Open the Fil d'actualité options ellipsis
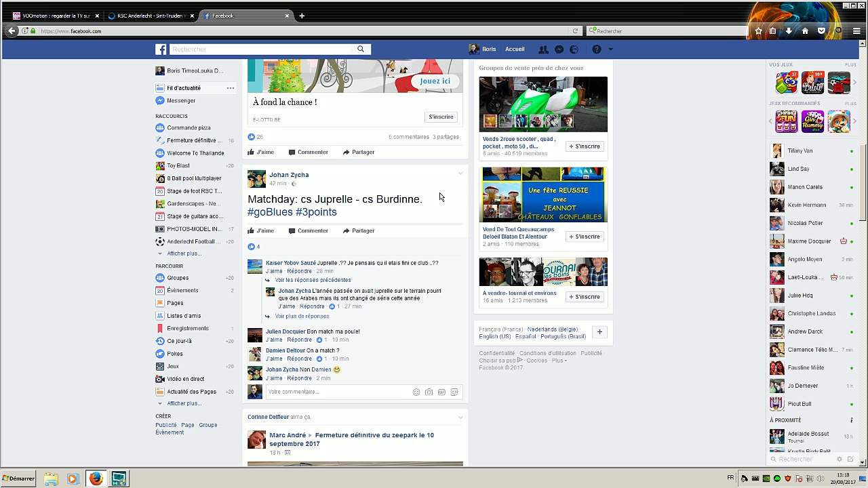The height and width of the screenshot is (488, 868). pyautogui.click(x=231, y=88)
